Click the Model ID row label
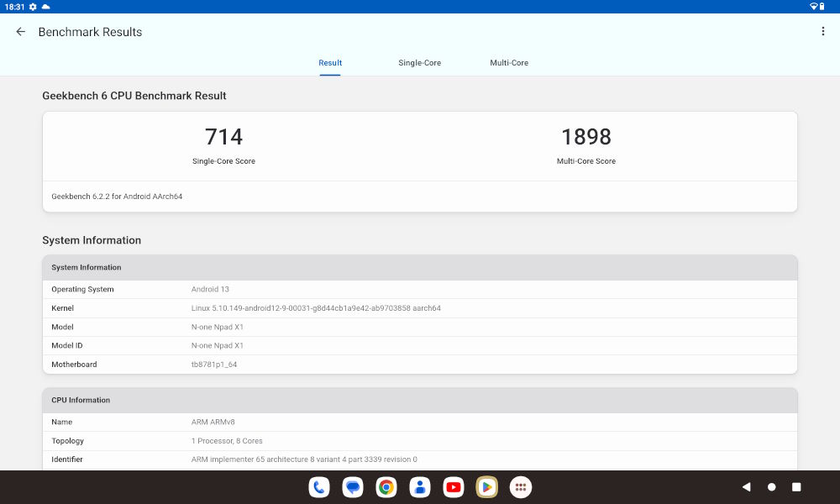The image size is (840, 504). (x=67, y=345)
